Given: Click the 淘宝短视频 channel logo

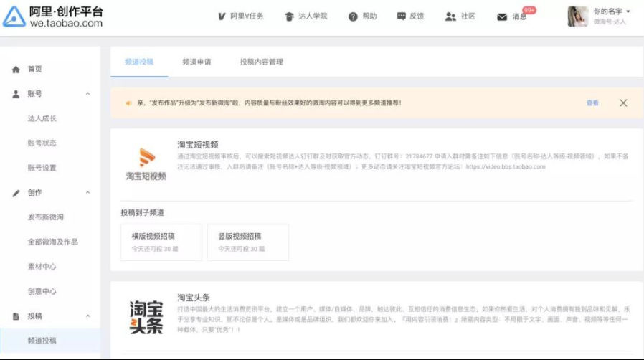Looking at the screenshot, I should coord(146,164).
